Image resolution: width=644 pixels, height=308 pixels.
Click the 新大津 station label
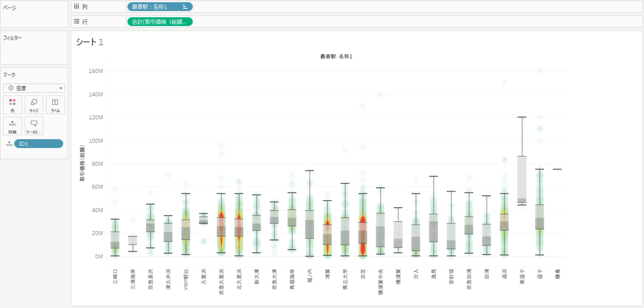tap(257, 276)
